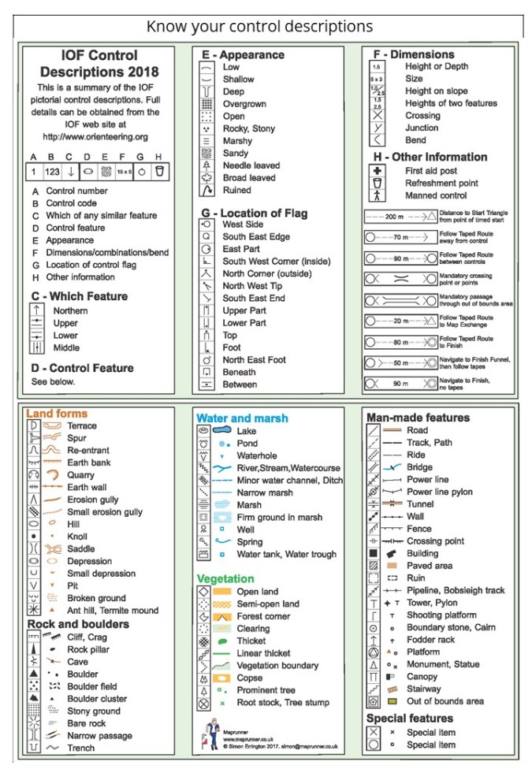Click the Land forms section heading
The height and width of the screenshot is (769, 532).
[x=57, y=414]
